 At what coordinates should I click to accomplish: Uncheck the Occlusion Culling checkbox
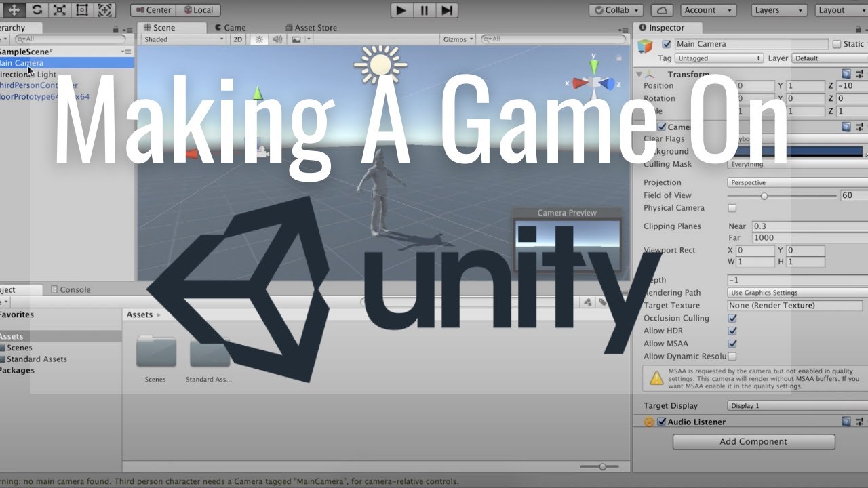tap(732, 318)
